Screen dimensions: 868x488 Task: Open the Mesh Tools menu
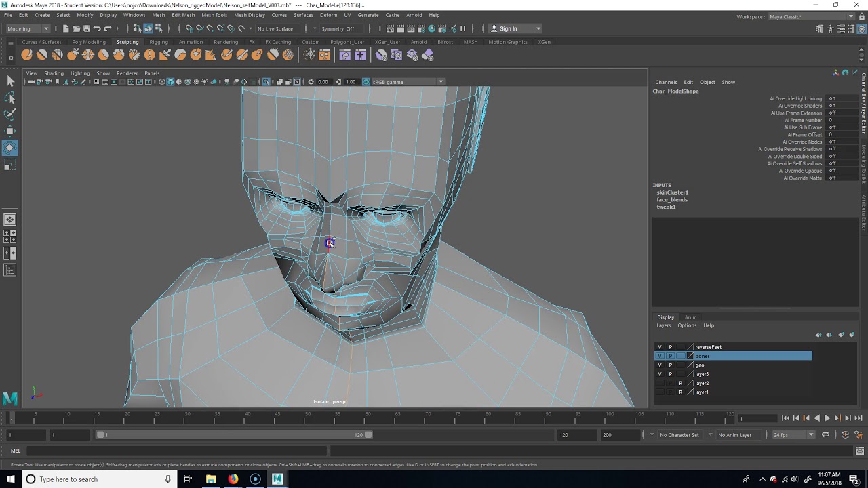pos(214,15)
